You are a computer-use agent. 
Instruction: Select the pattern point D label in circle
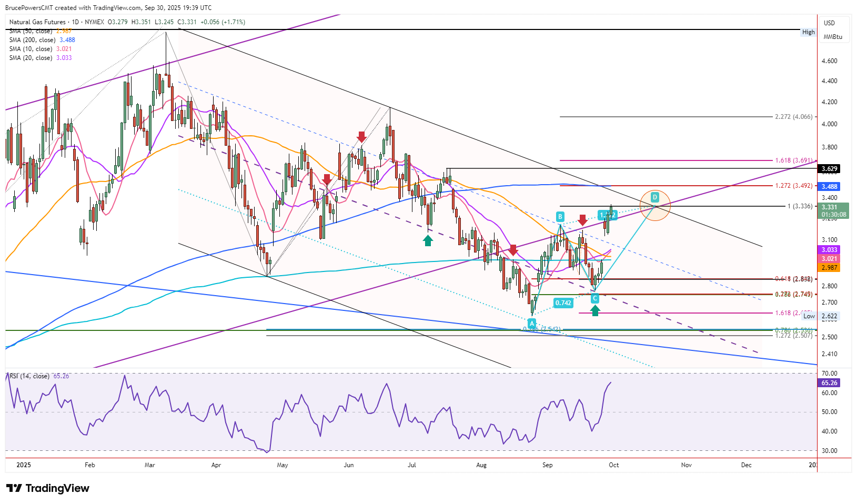pyautogui.click(x=655, y=197)
